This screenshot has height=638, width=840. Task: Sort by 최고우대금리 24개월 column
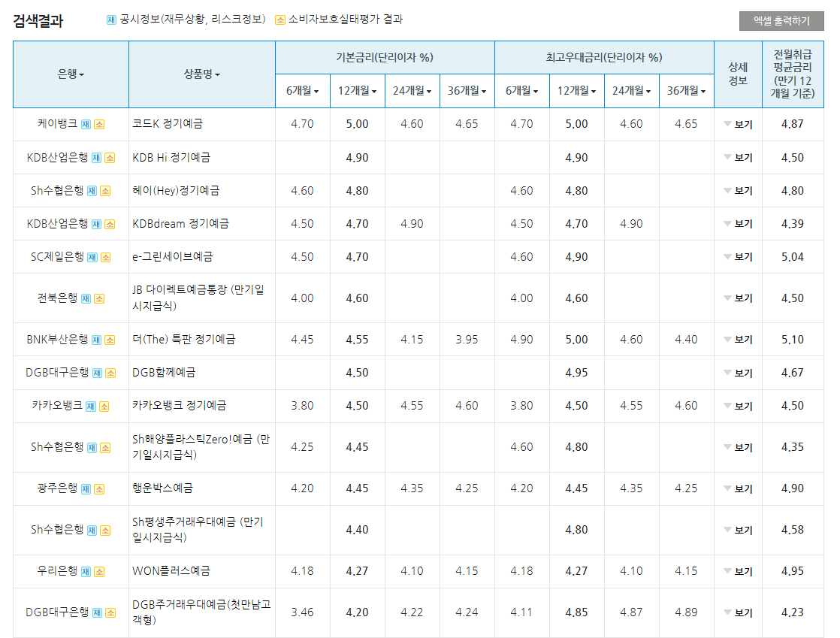tap(632, 91)
